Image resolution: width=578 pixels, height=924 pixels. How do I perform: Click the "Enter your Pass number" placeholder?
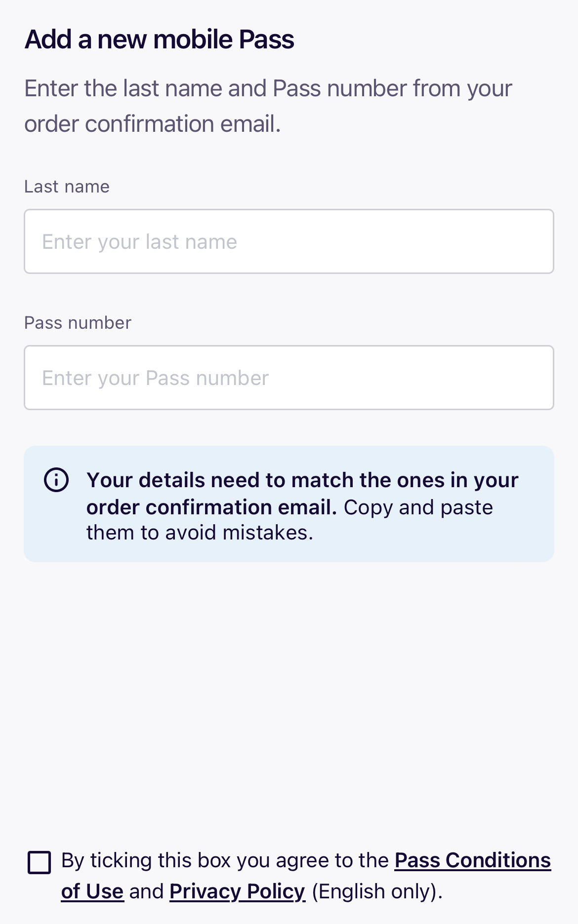click(x=155, y=378)
